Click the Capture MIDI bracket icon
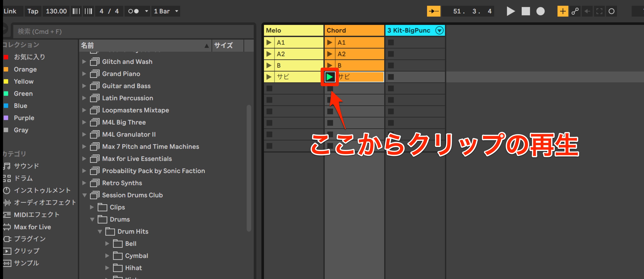Screen dimensions: 644x279 coord(599,11)
